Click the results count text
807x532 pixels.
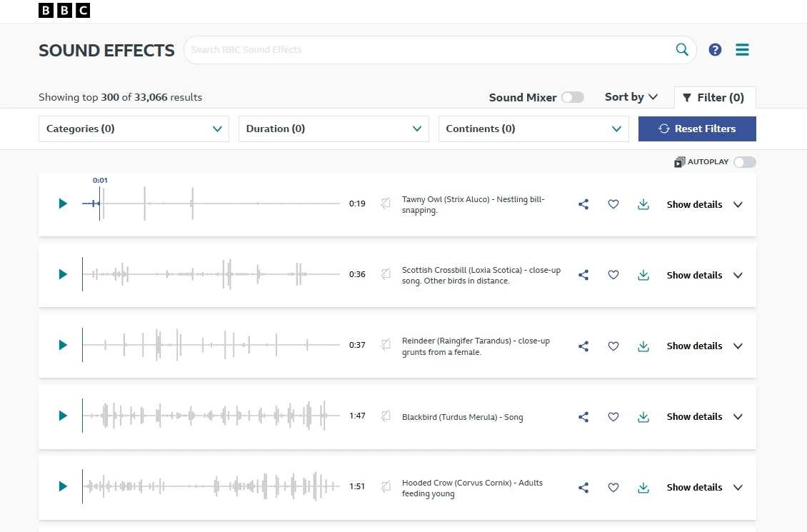pyautogui.click(x=121, y=97)
